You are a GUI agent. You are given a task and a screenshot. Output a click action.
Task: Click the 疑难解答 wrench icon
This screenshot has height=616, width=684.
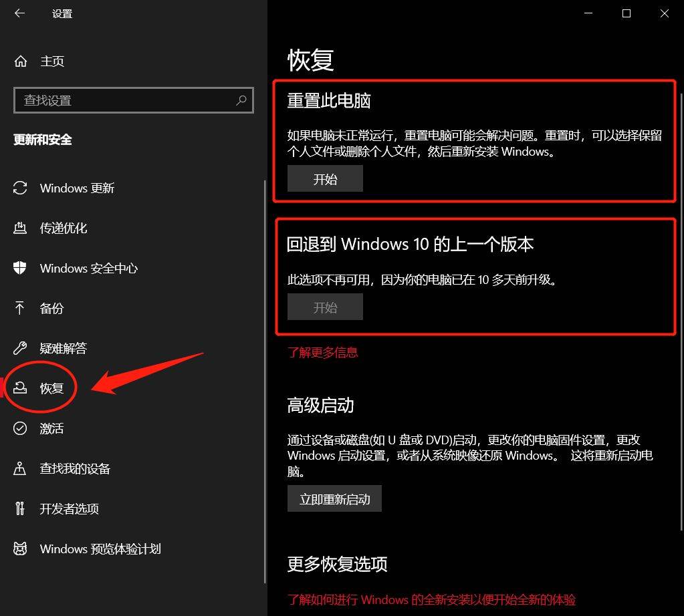coord(20,348)
